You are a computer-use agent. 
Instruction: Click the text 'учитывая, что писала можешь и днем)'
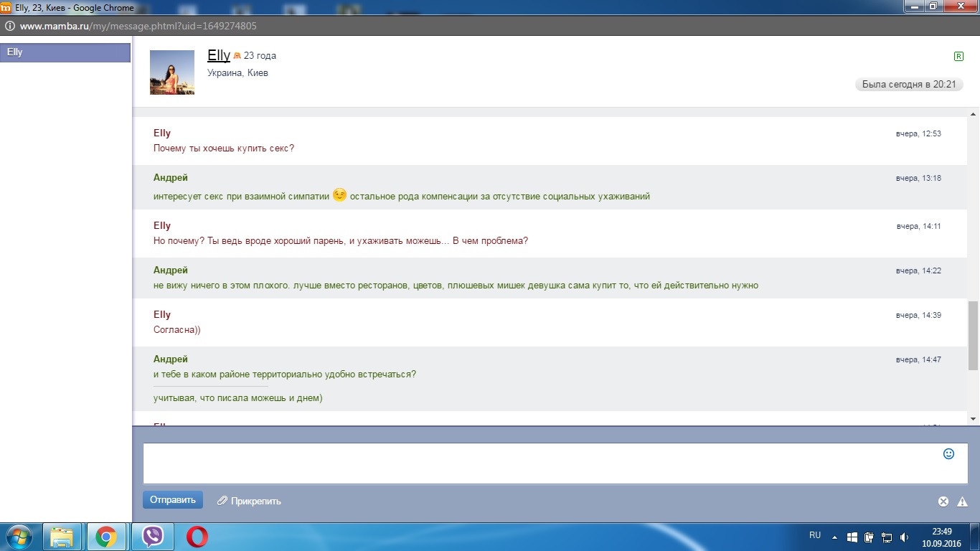pyautogui.click(x=238, y=398)
